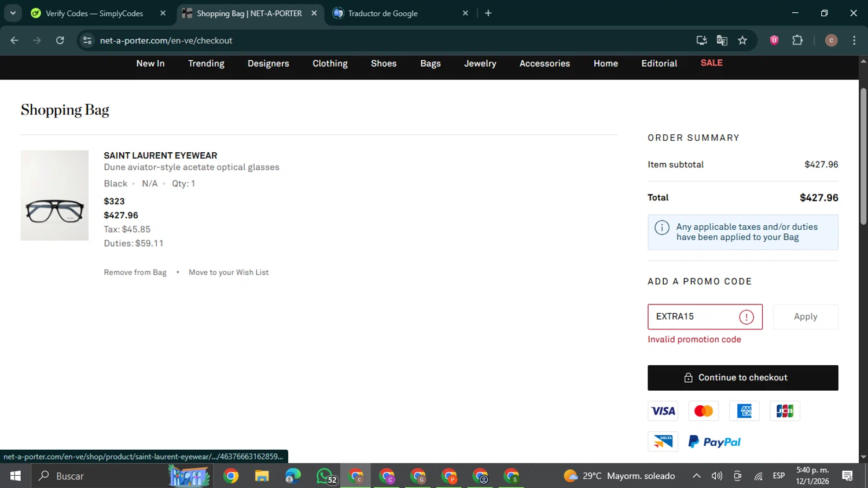Click Move to your Wish List
This screenshot has width=868, height=488.
pyautogui.click(x=229, y=273)
